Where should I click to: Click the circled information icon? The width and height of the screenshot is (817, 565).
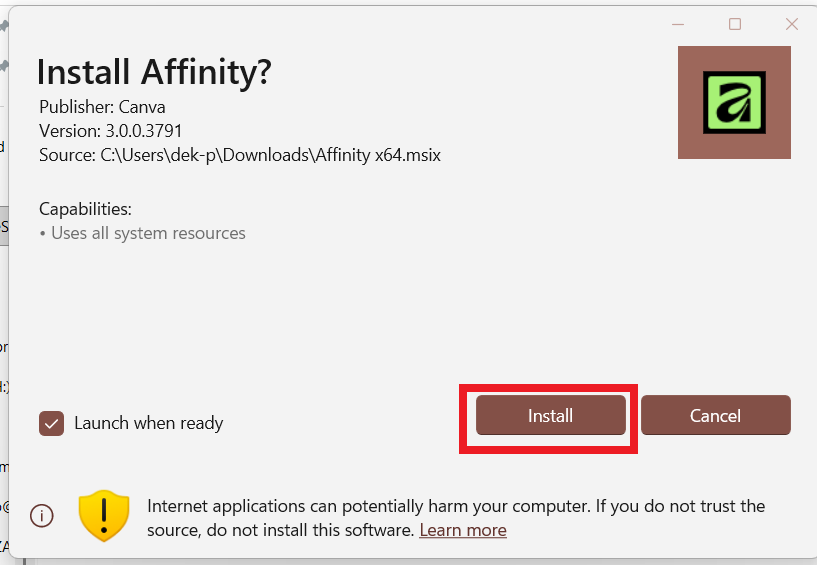42,516
